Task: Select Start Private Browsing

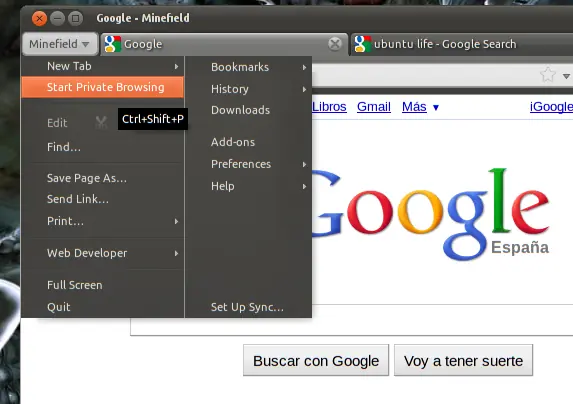Action: point(103,87)
